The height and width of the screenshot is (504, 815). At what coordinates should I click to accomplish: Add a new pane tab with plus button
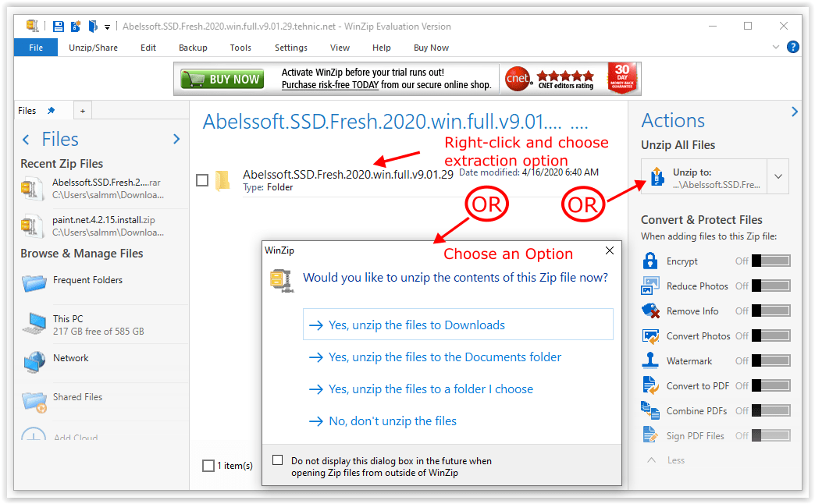(x=83, y=111)
